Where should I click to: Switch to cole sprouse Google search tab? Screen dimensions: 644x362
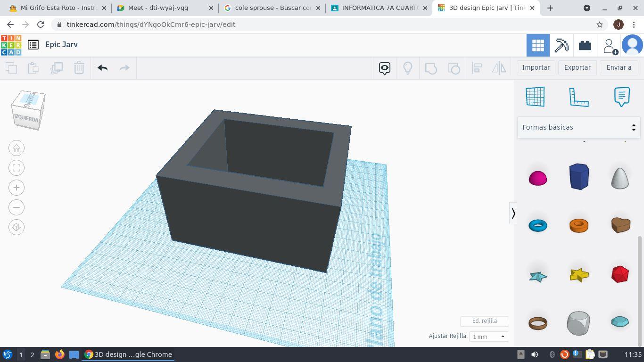pos(272,8)
